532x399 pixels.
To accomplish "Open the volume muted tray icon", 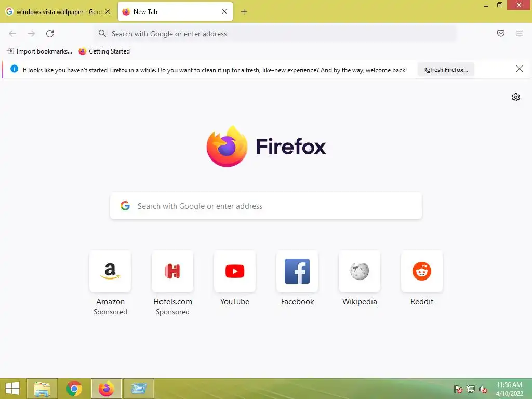I will (483, 389).
